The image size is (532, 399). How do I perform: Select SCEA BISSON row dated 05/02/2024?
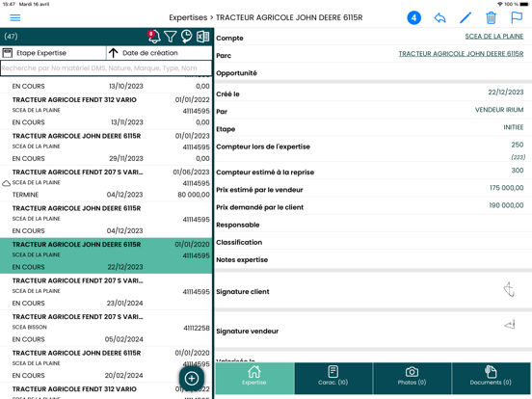[106, 328]
